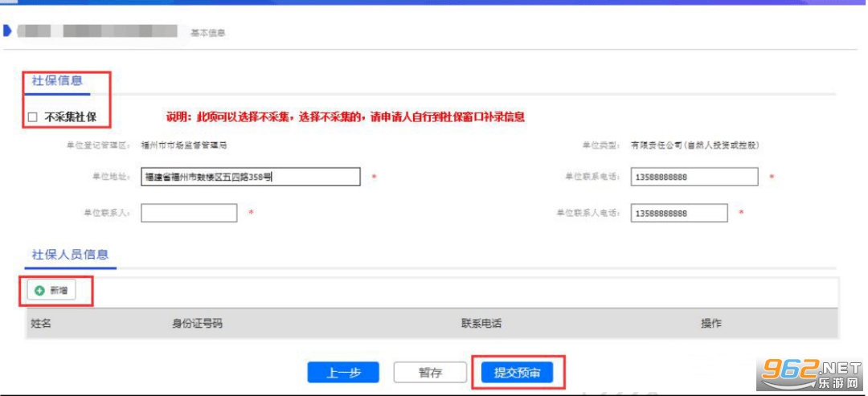This screenshot has height=396, width=868.
Task: Select the empty 单位联系人 field
Action: [189, 213]
